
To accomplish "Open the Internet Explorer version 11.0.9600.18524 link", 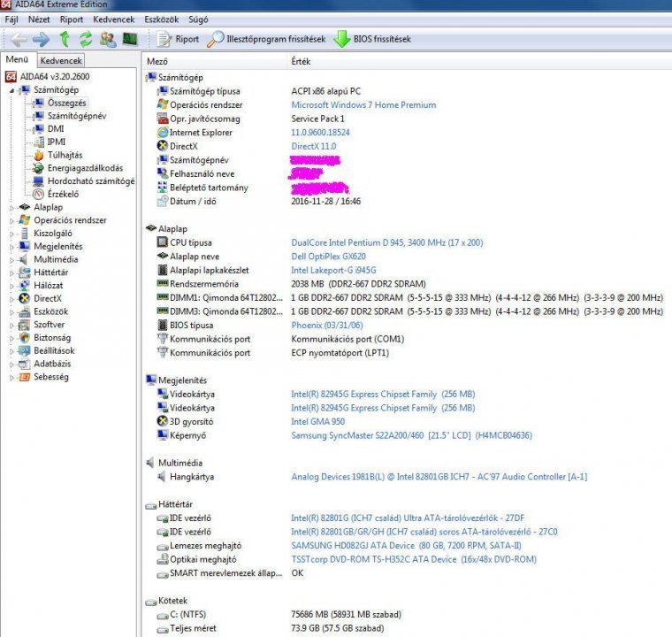I will tap(320, 132).
